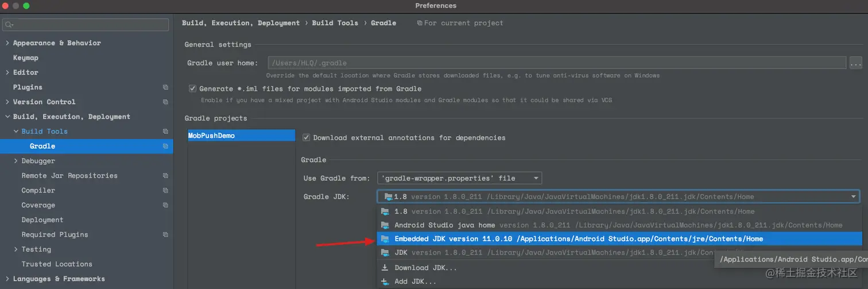Click the project-level icon beside Build Tools
868x289 pixels.
click(165, 132)
